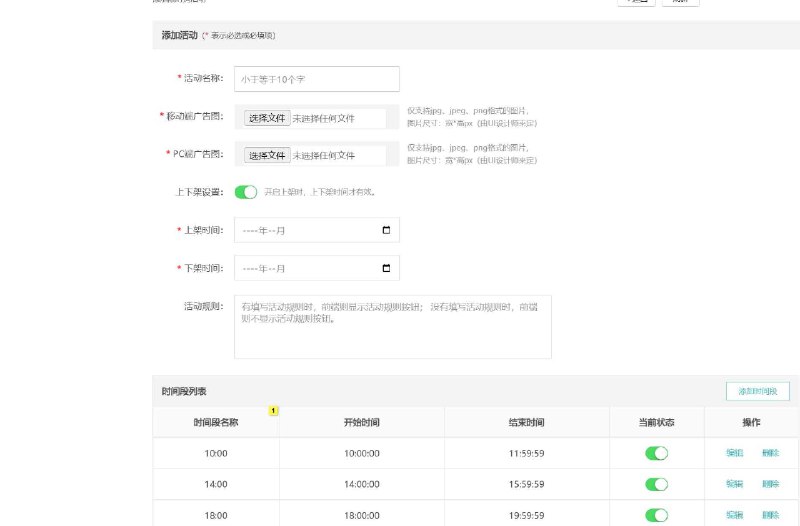
Task: Toggle the 上下架设置 switch
Action: click(x=246, y=192)
